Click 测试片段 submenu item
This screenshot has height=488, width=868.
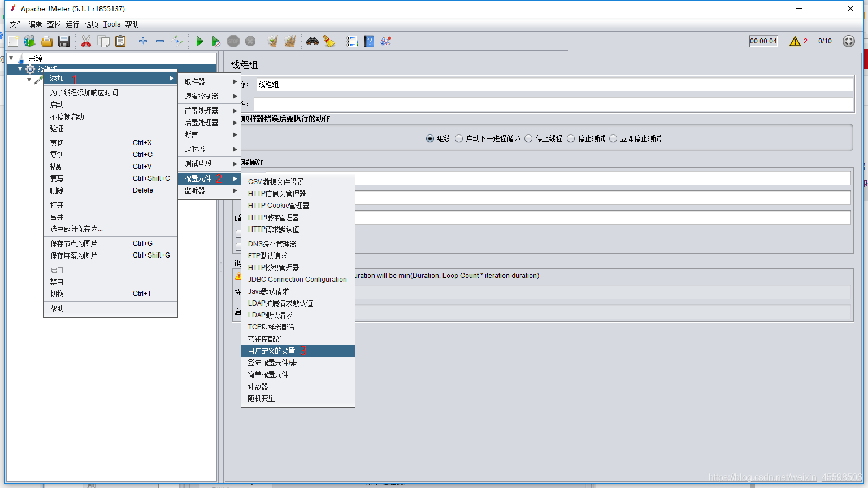pyautogui.click(x=210, y=164)
